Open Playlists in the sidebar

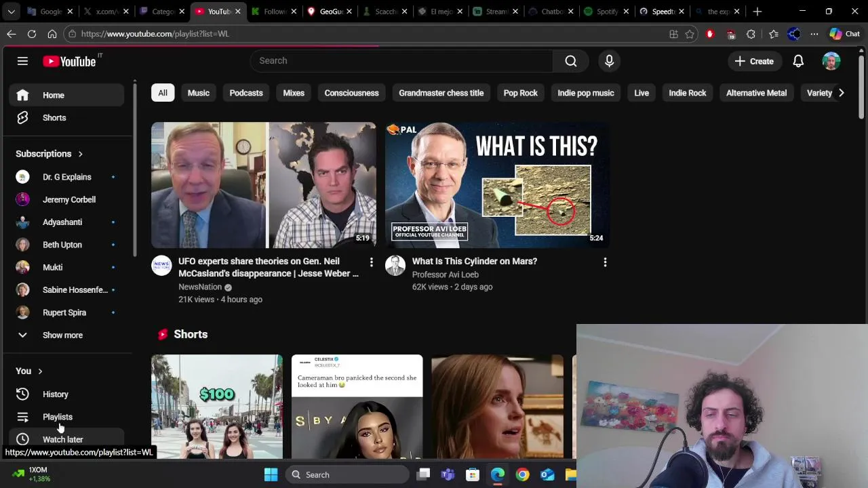[66, 417]
